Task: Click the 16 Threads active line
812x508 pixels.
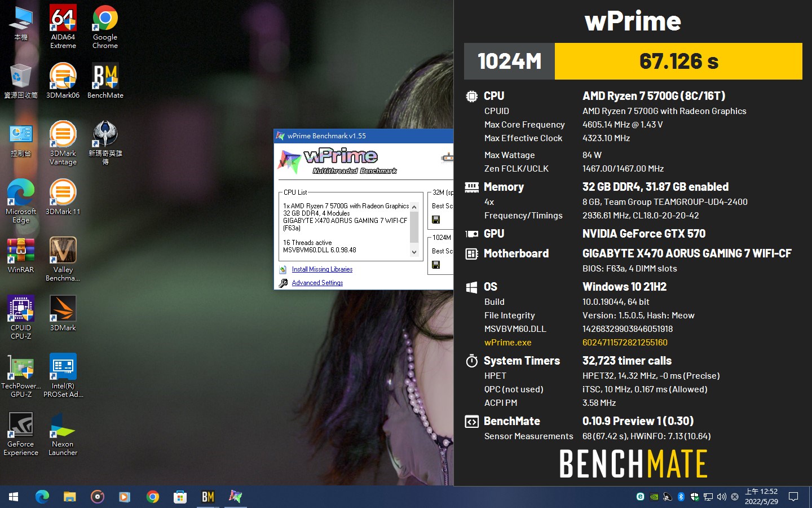Action: pyautogui.click(x=307, y=243)
